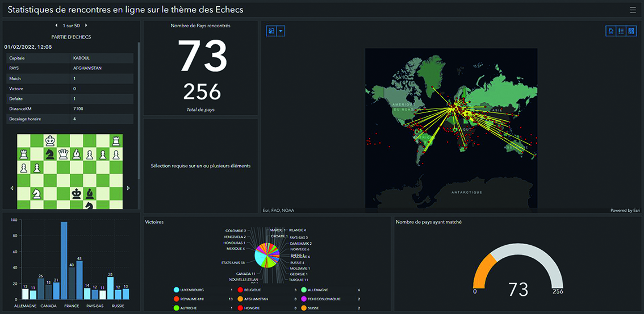This screenshot has width=644, height=314.
Task: Toggle Luxembourg in pie chart legend
Action: click(193, 290)
